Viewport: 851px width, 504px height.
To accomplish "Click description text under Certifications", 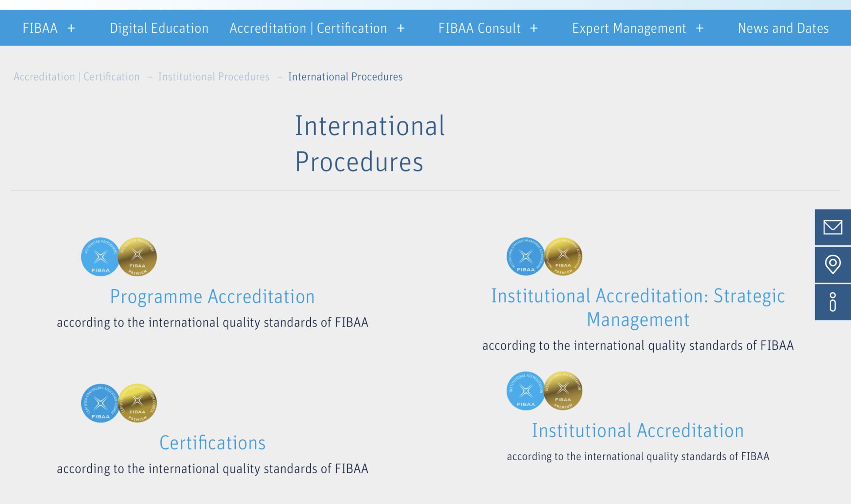I will click(212, 469).
